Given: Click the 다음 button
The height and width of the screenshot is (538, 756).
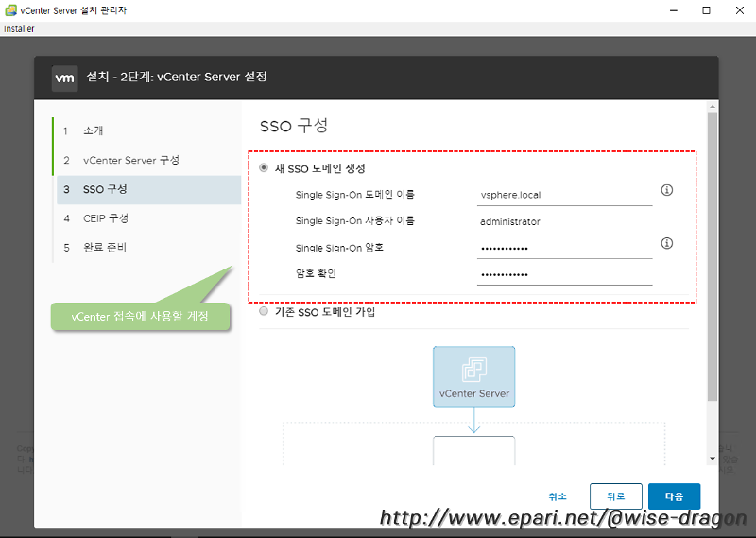Looking at the screenshot, I should point(674,496).
